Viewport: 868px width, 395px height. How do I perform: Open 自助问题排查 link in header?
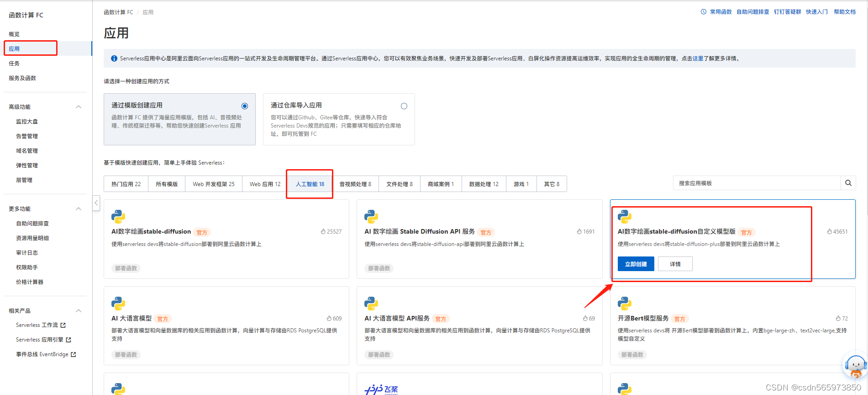[753, 12]
